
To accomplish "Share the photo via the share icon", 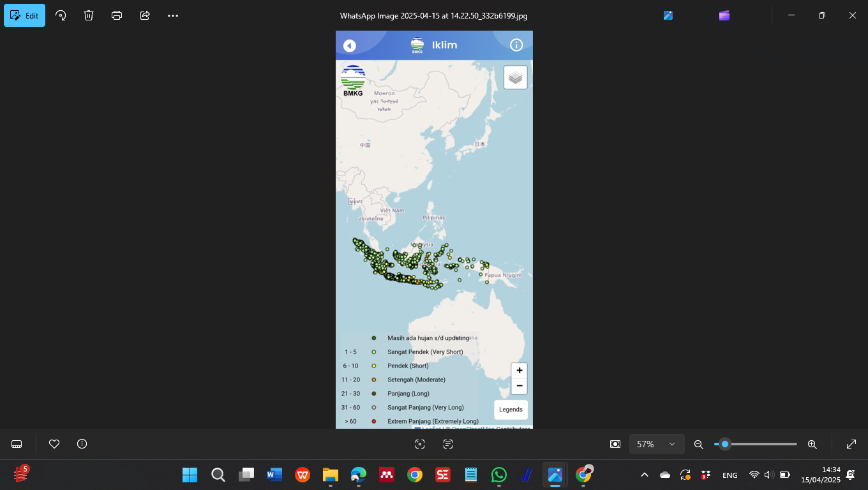I will coord(145,15).
